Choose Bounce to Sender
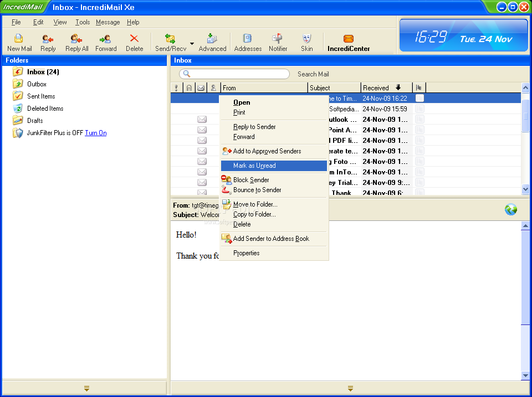 274,190
